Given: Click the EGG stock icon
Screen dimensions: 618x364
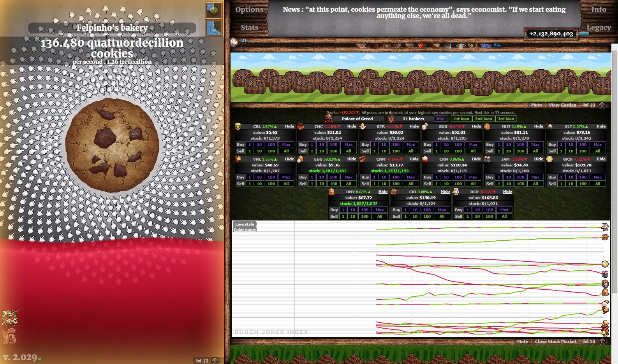Looking at the screenshot, I should tap(300, 159).
